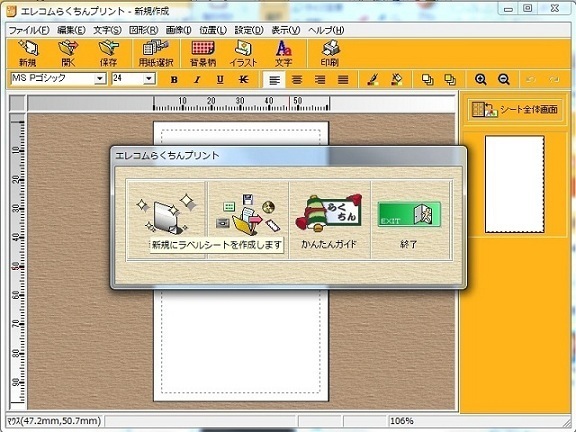This screenshot has width=576, height=432.
Task: Open a file with the 開く icon
Action: tap(68, 54)
